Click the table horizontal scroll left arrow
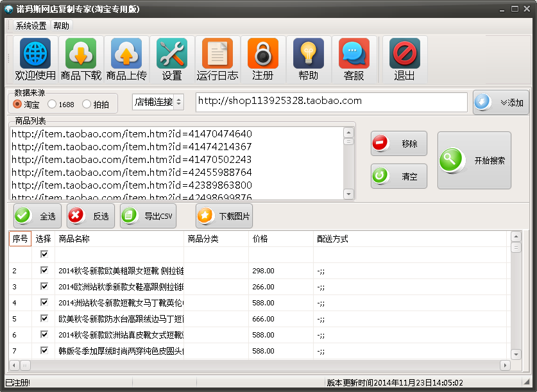The height and width of the screenshot is (392, 537). pyautogui.click(x=14, y=365)
